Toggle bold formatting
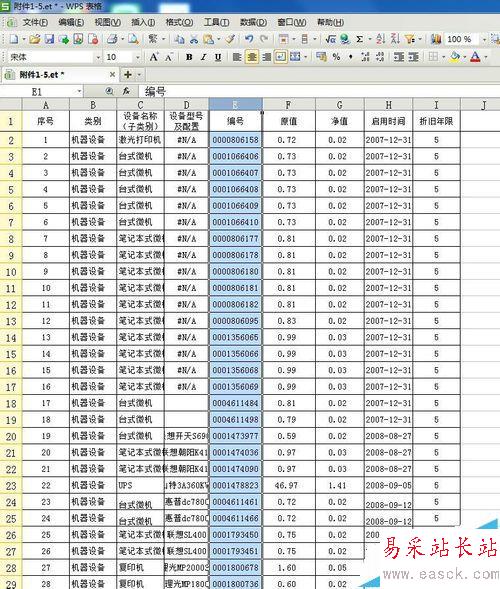This screenshot has height=589, width=500. pyautogui.click(x=189, y=57)
